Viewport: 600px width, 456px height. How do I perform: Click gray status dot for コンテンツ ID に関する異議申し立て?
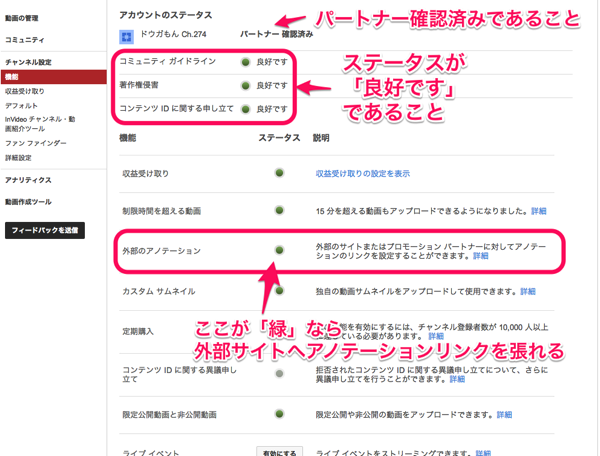click(x=279, y=373)
